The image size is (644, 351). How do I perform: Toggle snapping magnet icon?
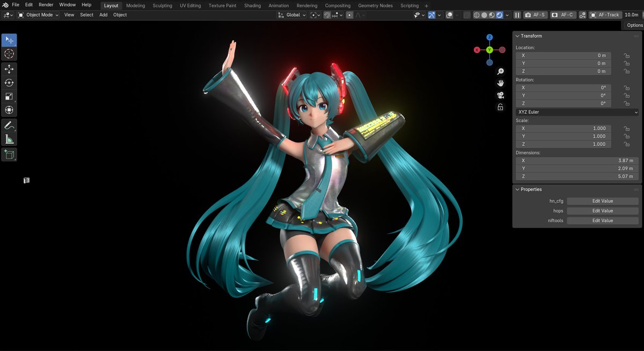pos(327,15)
